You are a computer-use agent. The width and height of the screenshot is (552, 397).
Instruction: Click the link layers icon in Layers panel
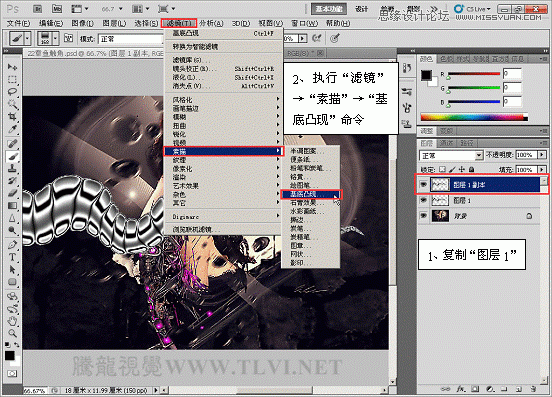click(445, 389)
